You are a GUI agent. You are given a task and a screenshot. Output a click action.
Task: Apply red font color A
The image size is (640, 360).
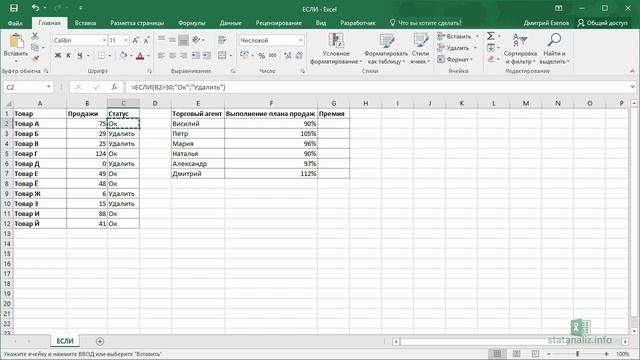(x=140, y=56)
